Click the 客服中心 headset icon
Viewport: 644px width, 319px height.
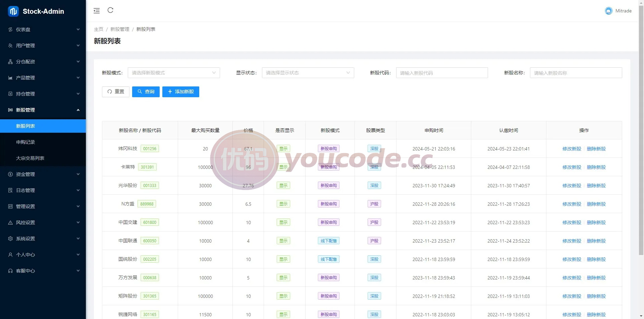(10, 271)
